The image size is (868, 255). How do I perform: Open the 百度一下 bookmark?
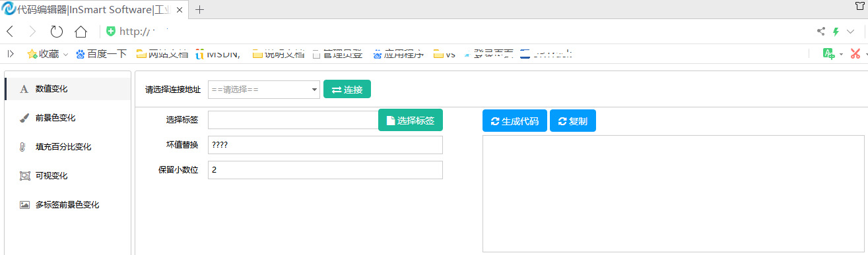[101, 53]
